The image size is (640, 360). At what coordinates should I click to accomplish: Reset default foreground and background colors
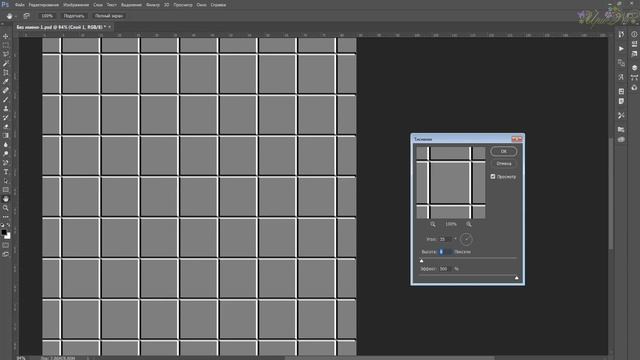(x=2, y=225)
